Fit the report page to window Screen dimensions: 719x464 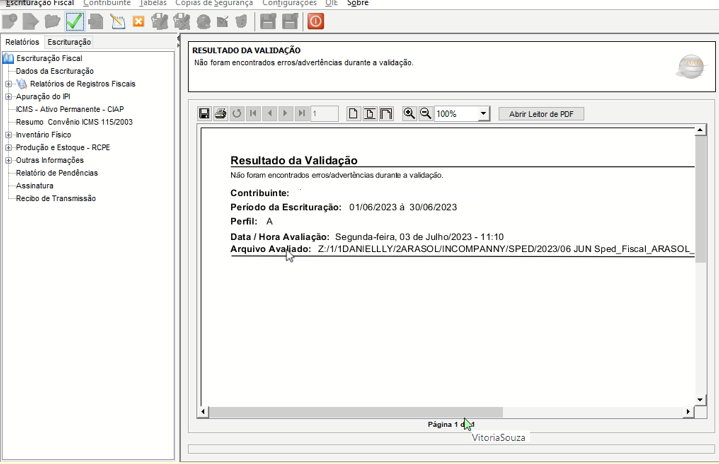click(370, 113)
